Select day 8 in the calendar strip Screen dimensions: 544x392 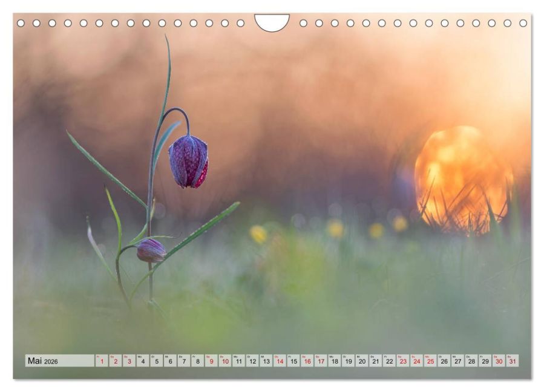tap(198, 361)
